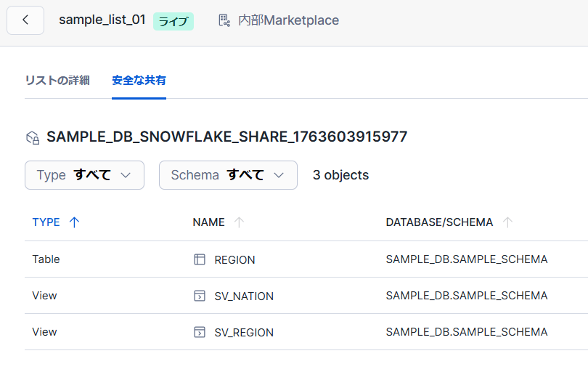Open the Schema すべて filter dropdown
This screenshot has width=588, height=380.
tap(228, 175)
